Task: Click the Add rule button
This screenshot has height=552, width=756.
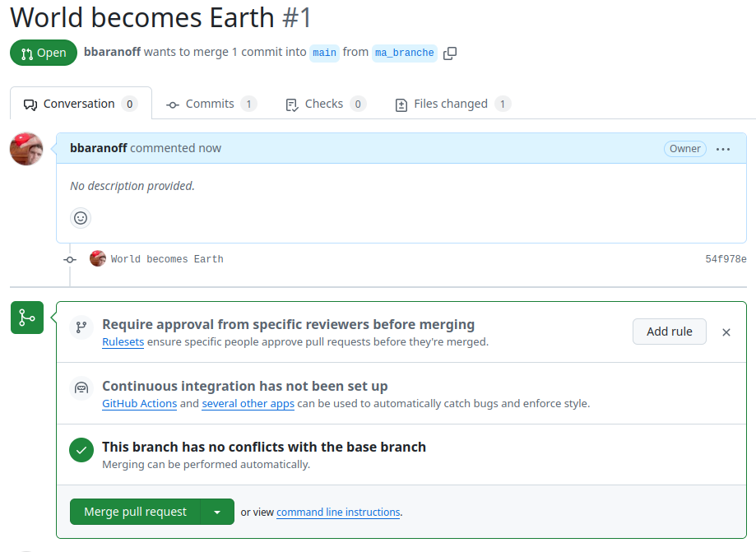Action: 670,332
